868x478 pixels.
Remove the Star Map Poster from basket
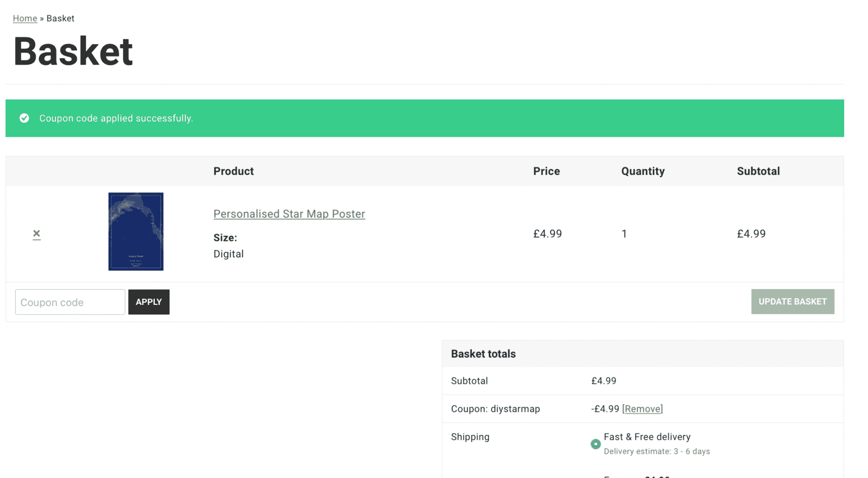click(37, 234)
